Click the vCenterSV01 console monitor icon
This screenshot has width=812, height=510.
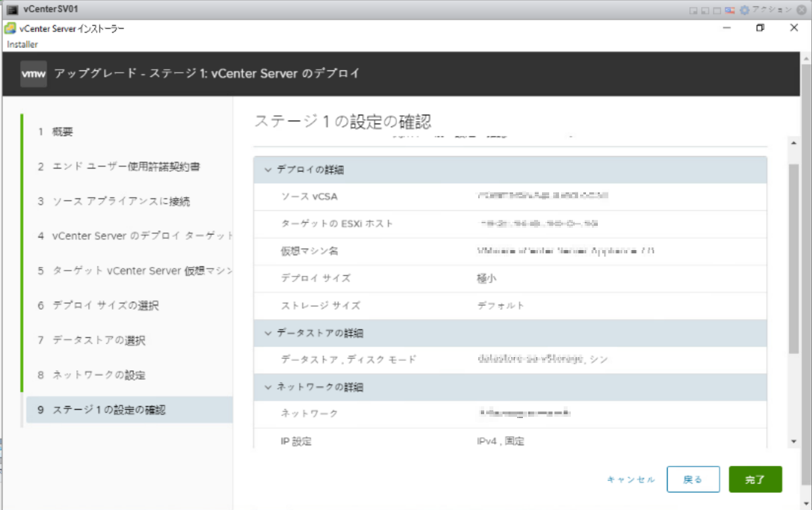12,10
